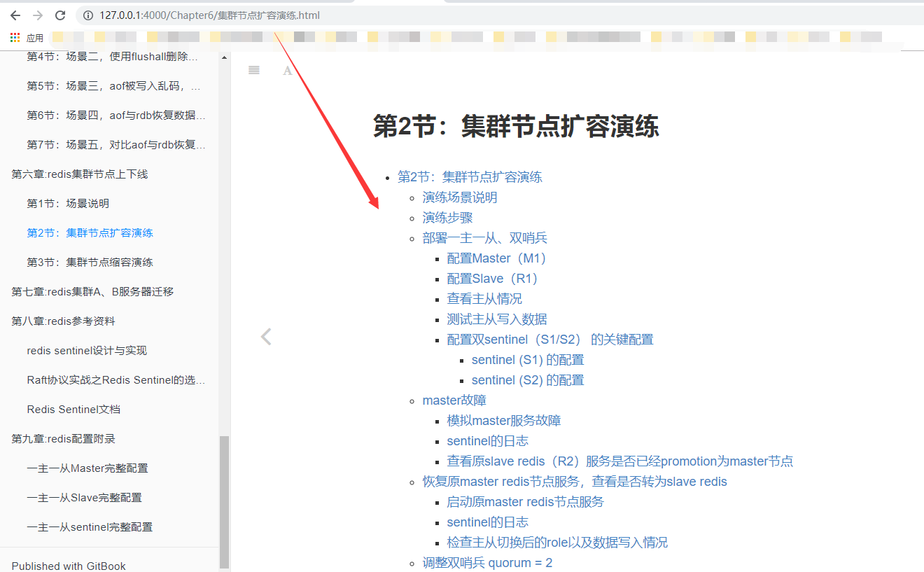Go to previous page chevron arrow
This screenshot has width=924, height=572.
tap(266, 337)
